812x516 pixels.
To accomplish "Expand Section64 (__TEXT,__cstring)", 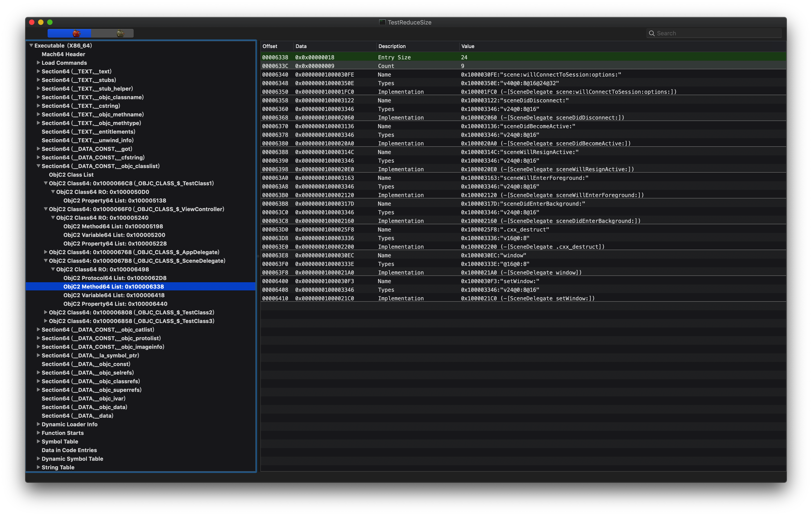I will [x=38, y=106].
